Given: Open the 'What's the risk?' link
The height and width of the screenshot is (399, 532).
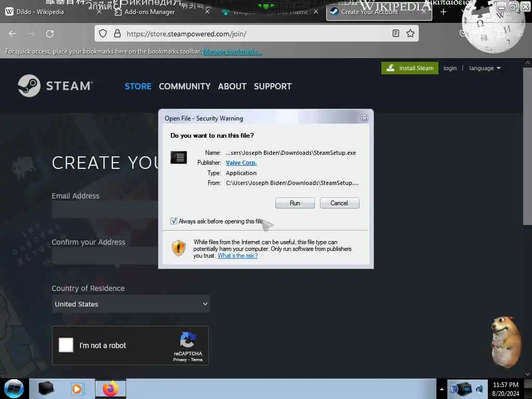Looking at the screenshot, I should point(237,256).
